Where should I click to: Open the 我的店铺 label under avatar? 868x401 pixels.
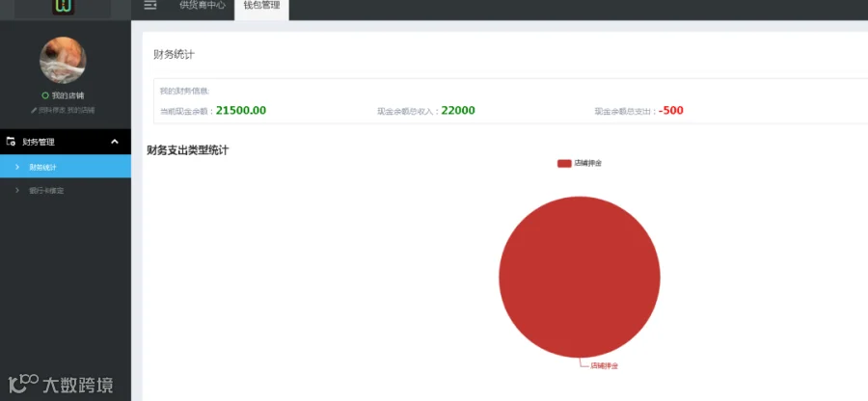tap(68, 95)
